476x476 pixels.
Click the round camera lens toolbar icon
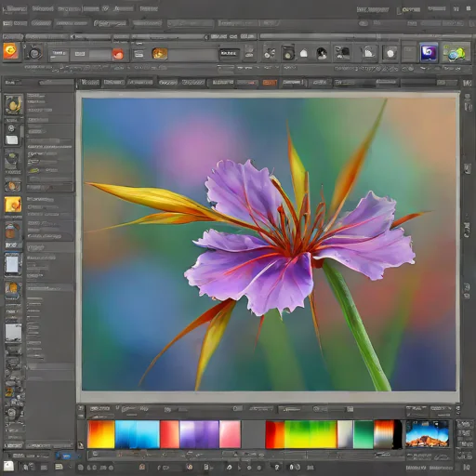[34, 53]
